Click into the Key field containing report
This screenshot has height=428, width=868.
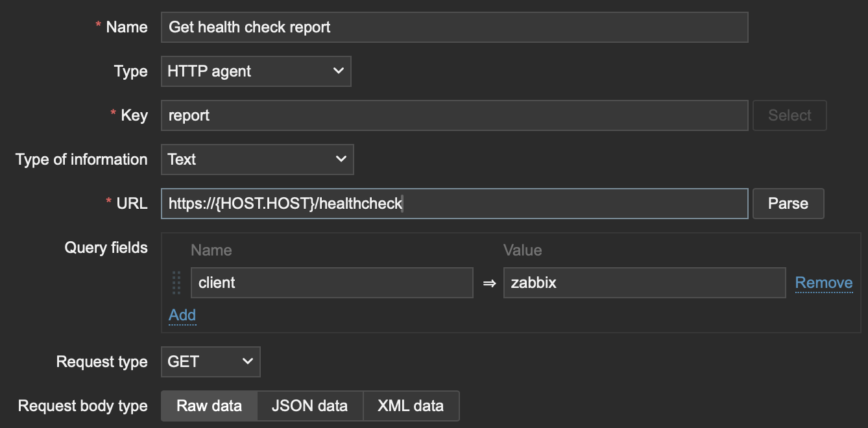(x=454, y=115)
